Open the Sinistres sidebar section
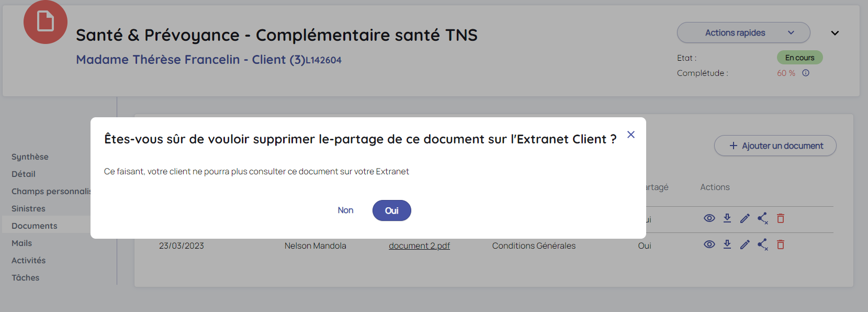The width and height of the screenshot is (868, 312). [x=28, y=208]
